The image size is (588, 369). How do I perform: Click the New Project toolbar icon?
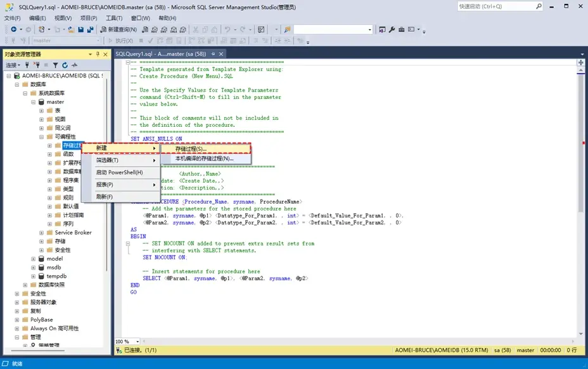pyautogui.click(x=42, y=29)
